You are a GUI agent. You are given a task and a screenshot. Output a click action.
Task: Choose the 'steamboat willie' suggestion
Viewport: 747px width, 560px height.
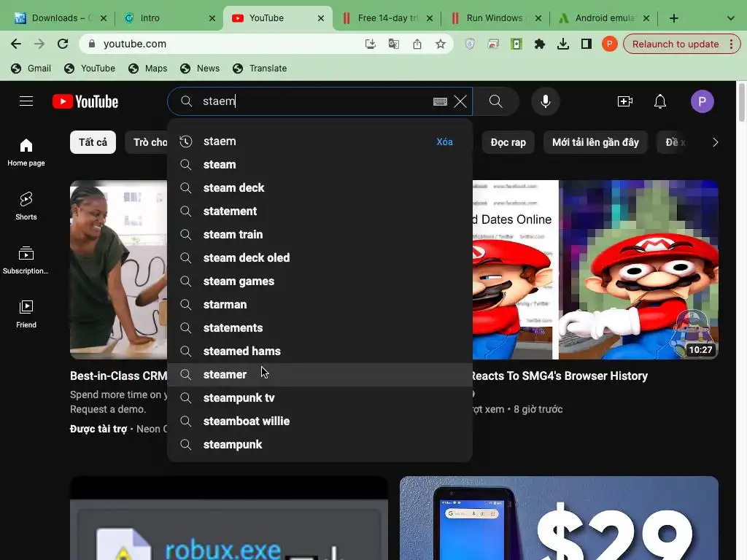point(320,421)
